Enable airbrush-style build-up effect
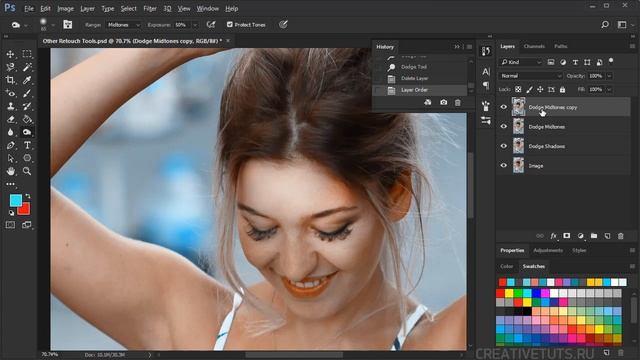Image resolution: width=640 pixels, height=360 pixels. [x=211, y=25]
